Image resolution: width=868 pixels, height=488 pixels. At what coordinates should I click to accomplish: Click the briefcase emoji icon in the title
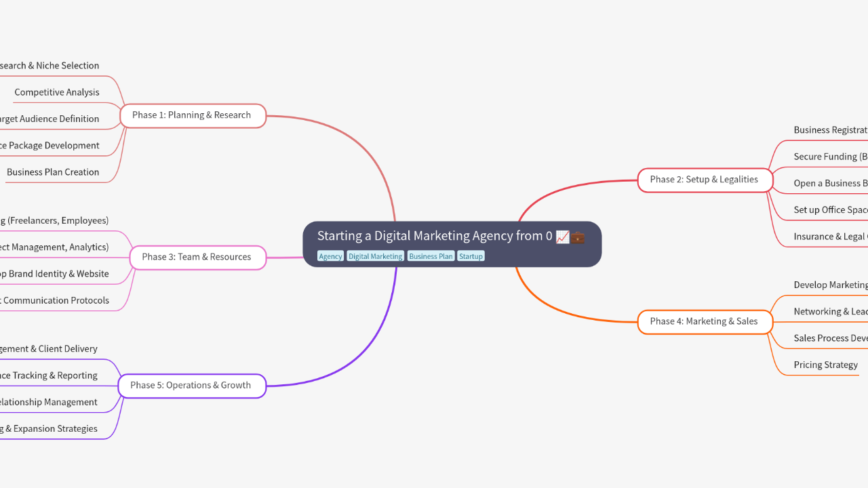(577, 237)
